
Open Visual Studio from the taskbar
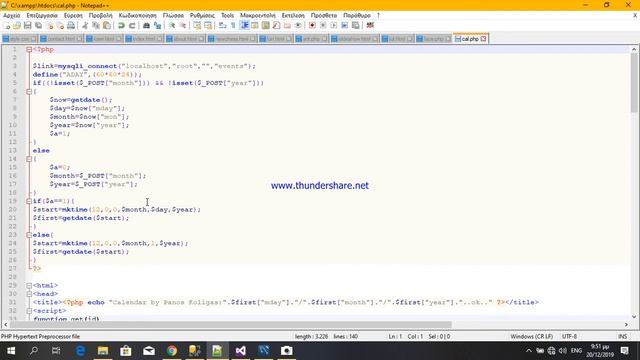(240, 351)
